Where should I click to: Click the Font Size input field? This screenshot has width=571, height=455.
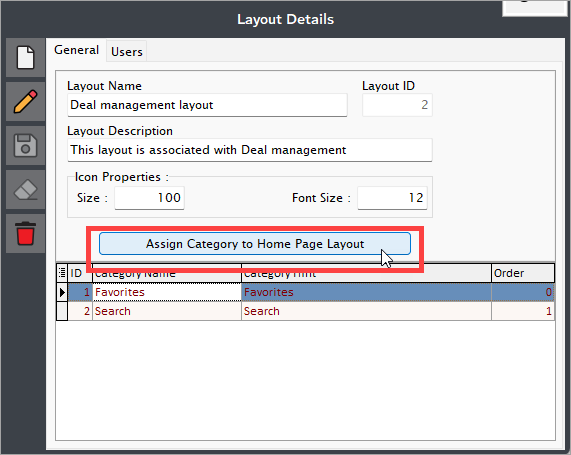point(392,198)
